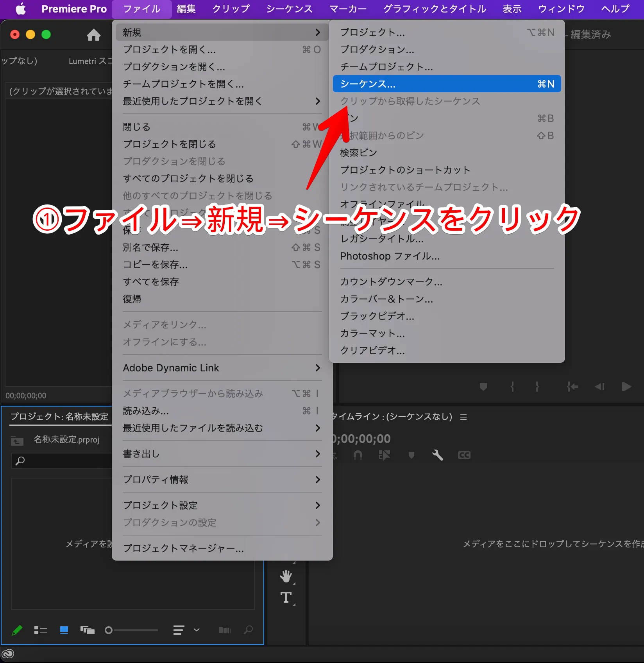644x663 pixels.
Task: Open the マーカー menu
Action: (x=348, y=9)
